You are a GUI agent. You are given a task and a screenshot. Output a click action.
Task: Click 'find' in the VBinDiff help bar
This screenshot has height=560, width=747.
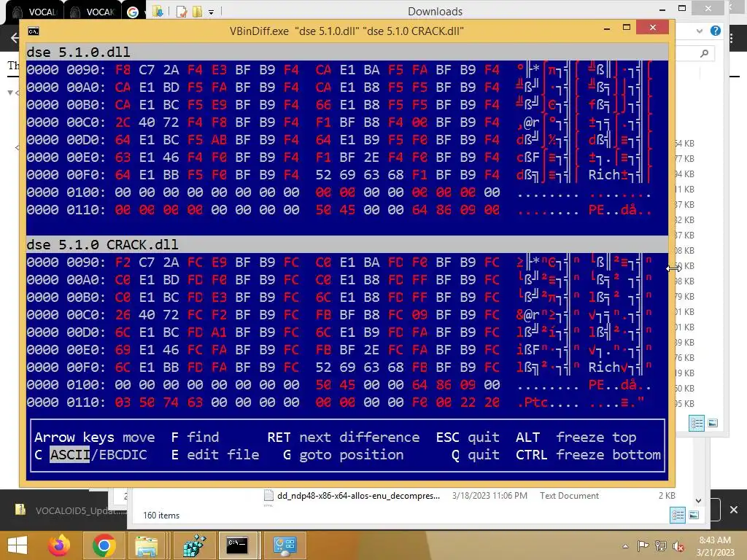coord(203,437)
